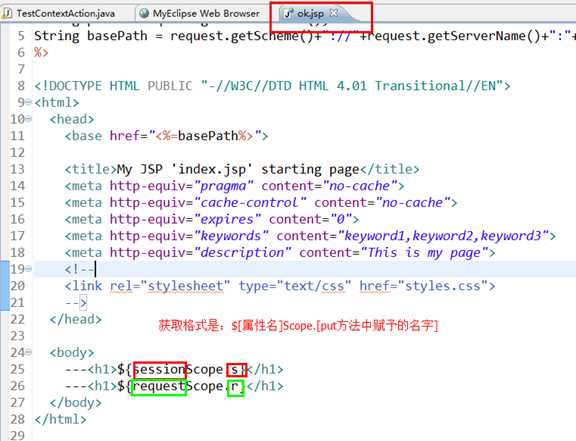Click line number 12 in the gutter

click(17, 153)
